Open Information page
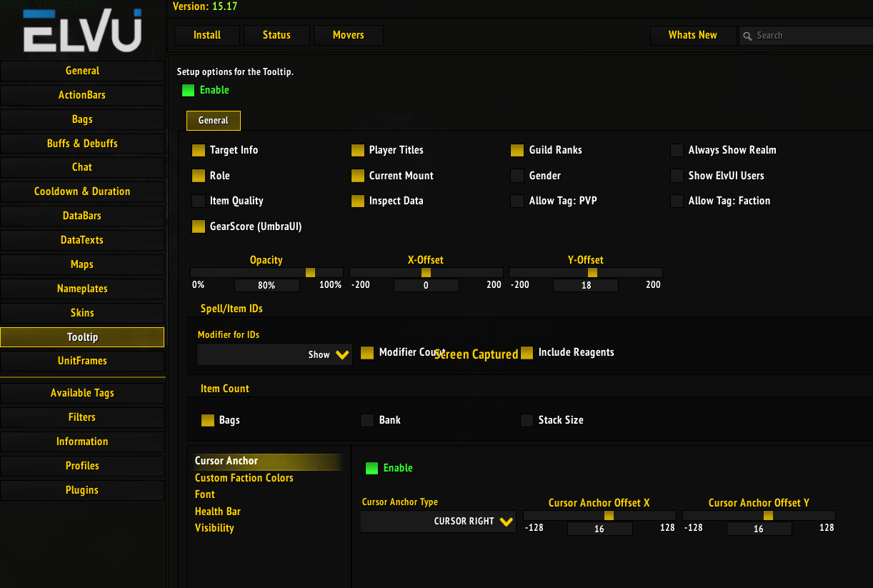873x588 pixels. tap(82, 442)
